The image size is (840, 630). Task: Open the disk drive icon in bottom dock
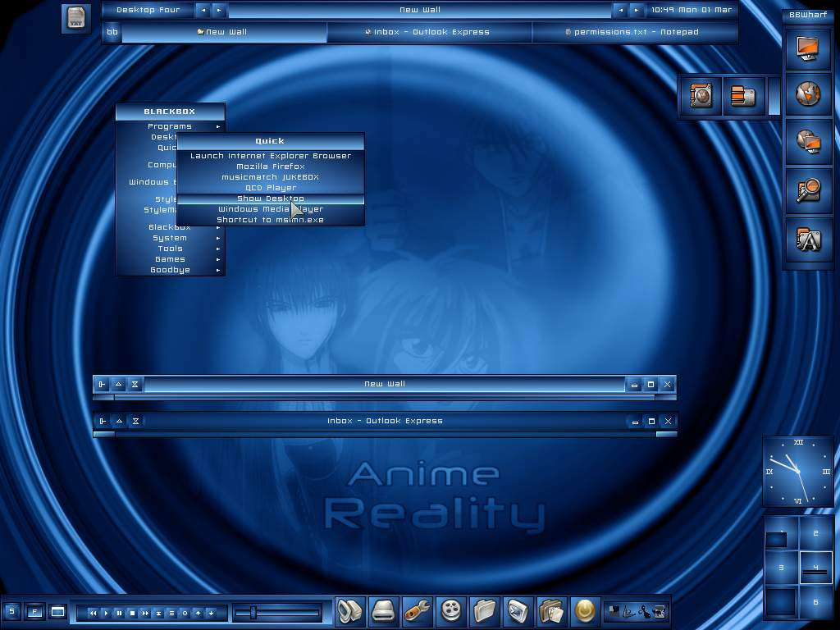pyautogui.click(x=384, y=610)
